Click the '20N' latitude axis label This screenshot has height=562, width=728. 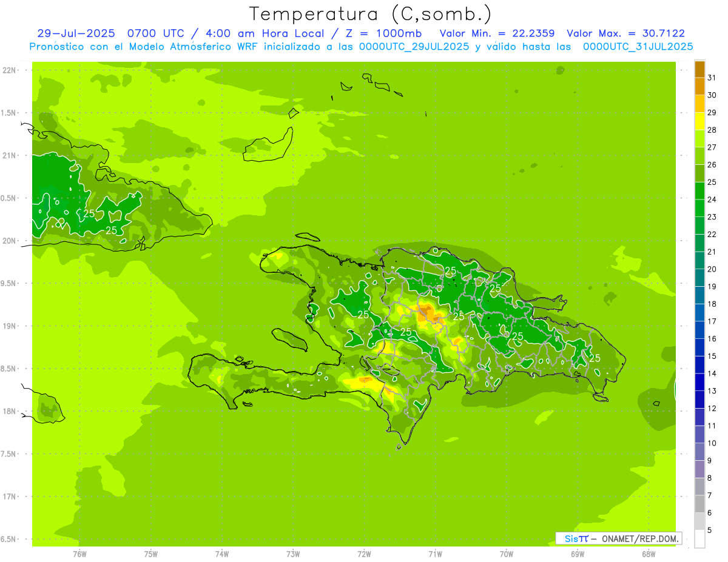[9, 241]
